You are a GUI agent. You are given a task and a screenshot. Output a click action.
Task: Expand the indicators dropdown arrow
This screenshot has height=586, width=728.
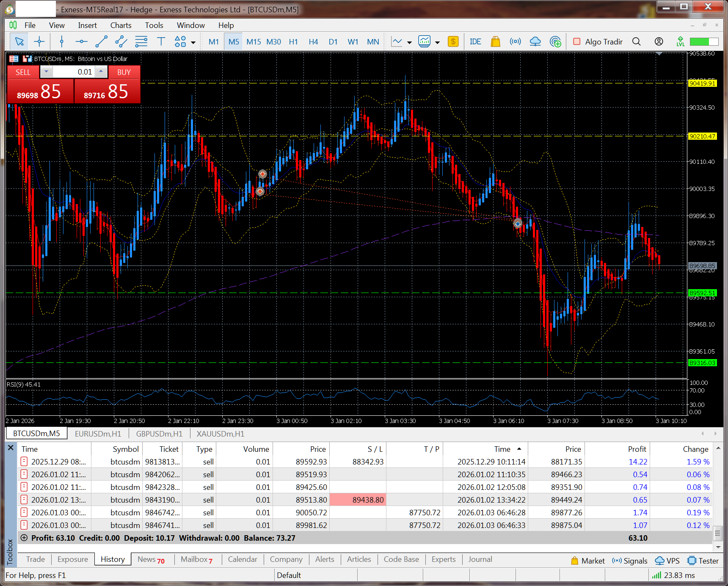point(437,42)
